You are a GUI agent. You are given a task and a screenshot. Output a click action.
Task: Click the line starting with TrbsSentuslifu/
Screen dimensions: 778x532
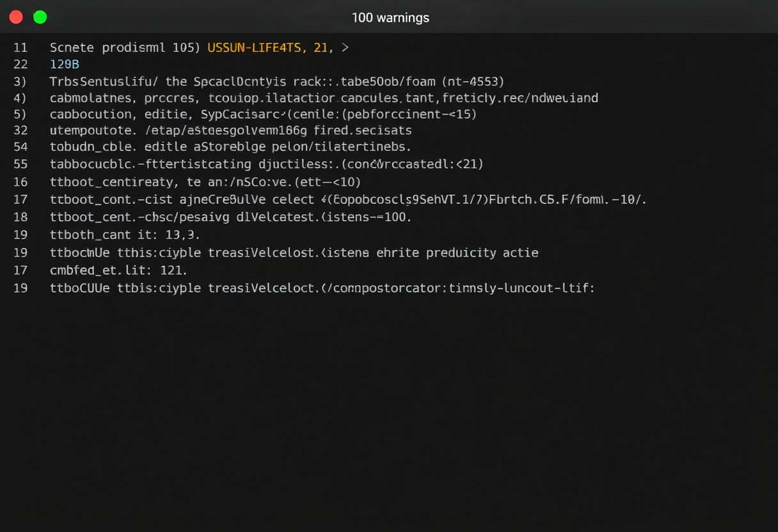point(277,82)
